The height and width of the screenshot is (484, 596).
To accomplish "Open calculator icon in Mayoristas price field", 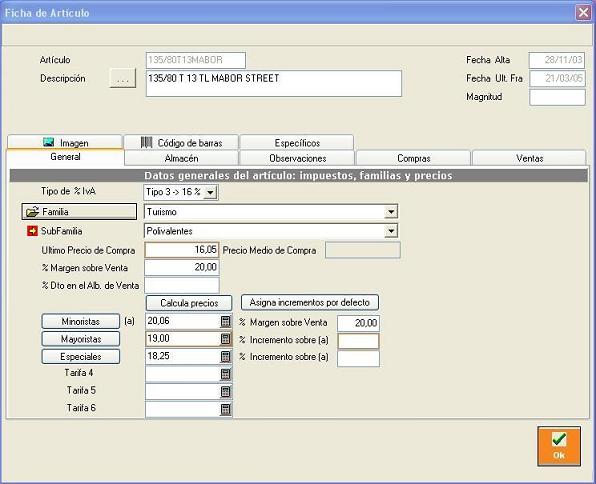I will point(225,339).
